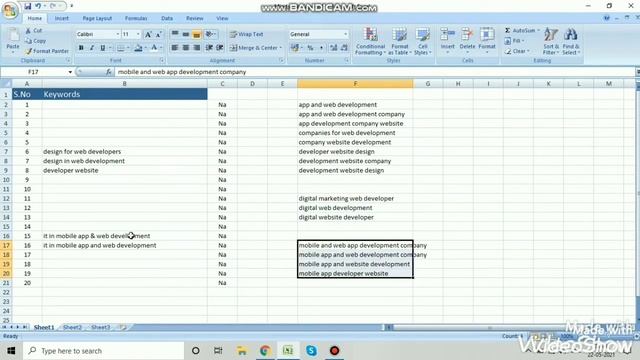Expand Alignment group dialog launcher
This screenshot has width=640, height=360.
pyautogui.click(x=281, y=60)
